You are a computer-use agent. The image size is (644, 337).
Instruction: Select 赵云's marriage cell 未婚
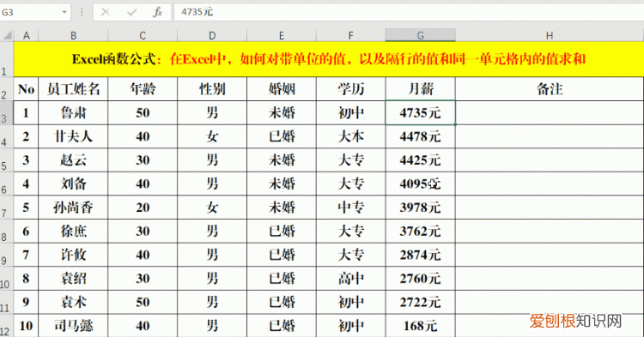(282, 159)
